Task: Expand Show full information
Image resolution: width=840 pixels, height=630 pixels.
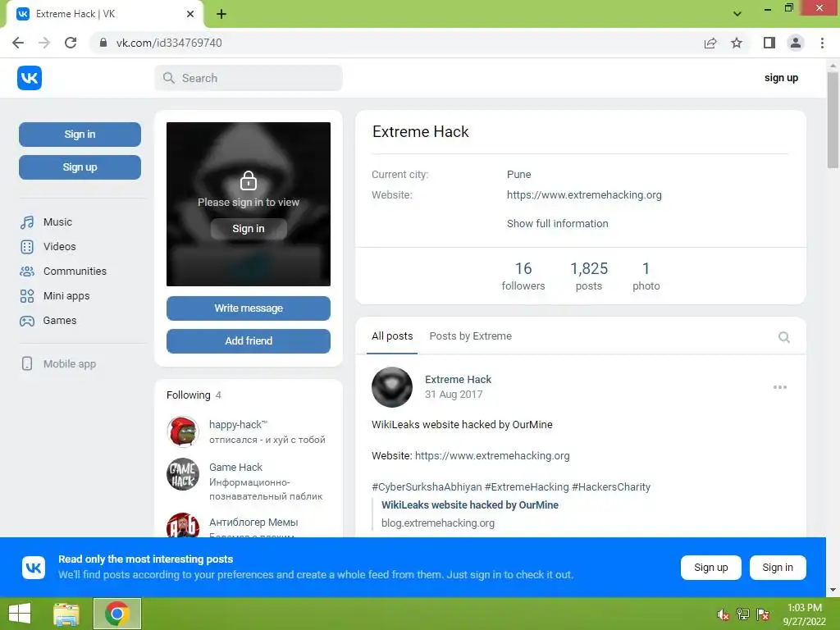Action: [557, 223]
